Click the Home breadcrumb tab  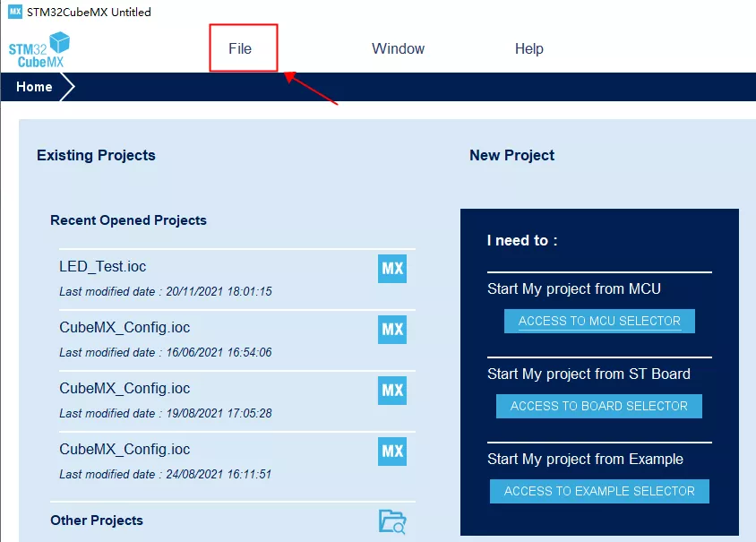pos(34,87)
